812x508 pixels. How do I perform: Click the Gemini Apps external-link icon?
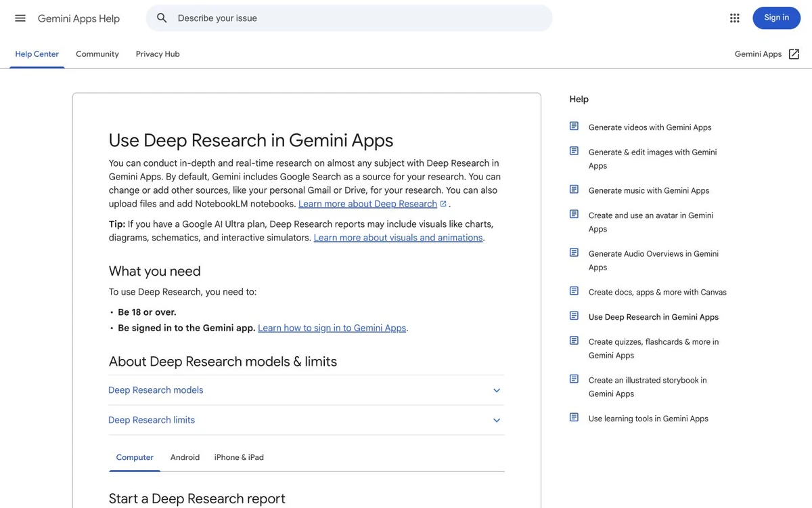click(794, 54)
